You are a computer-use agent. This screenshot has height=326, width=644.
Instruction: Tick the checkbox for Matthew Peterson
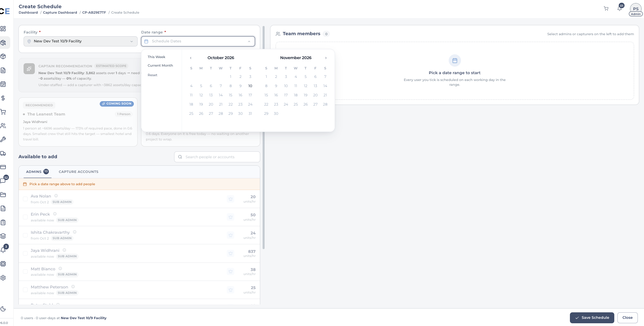coord(25,290)
